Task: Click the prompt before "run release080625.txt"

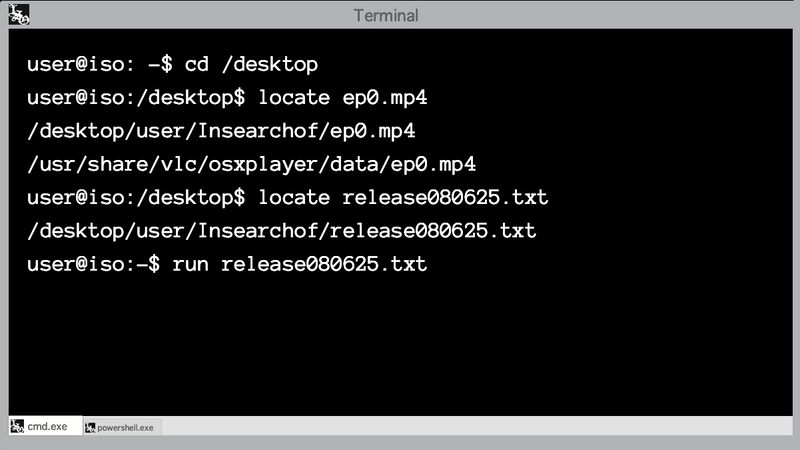Action: click(x=93, y=264)
